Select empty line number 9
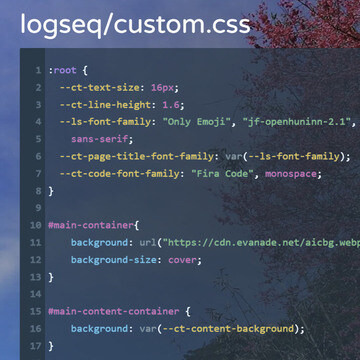360x360 pixels. point(38,208)
